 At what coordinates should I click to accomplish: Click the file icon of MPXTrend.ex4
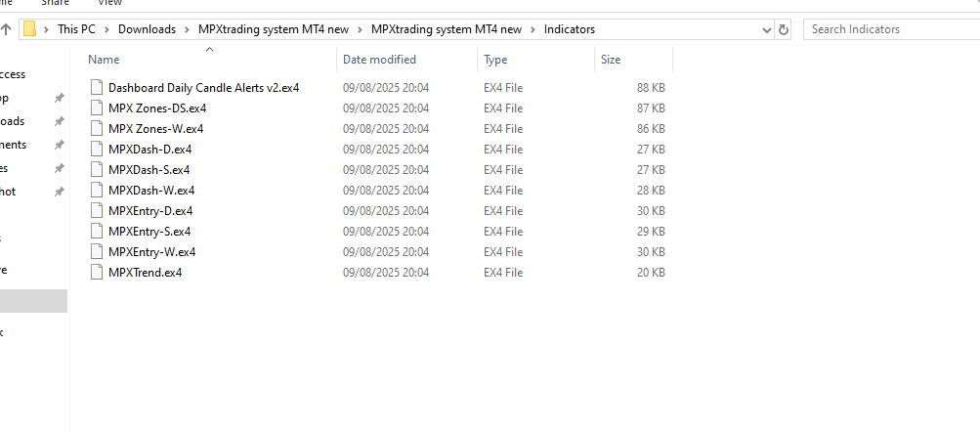[96, 273]
